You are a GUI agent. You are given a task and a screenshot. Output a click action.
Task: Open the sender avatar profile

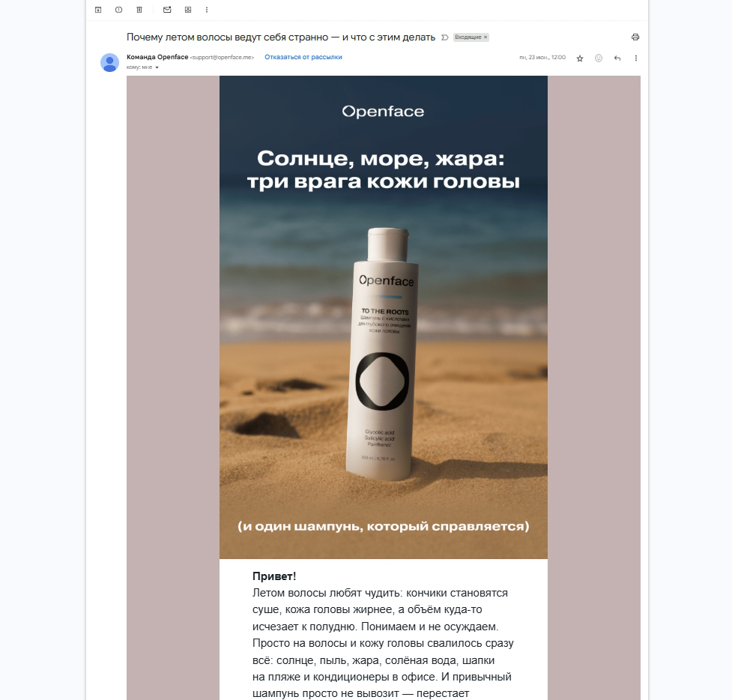coord(109,62)
